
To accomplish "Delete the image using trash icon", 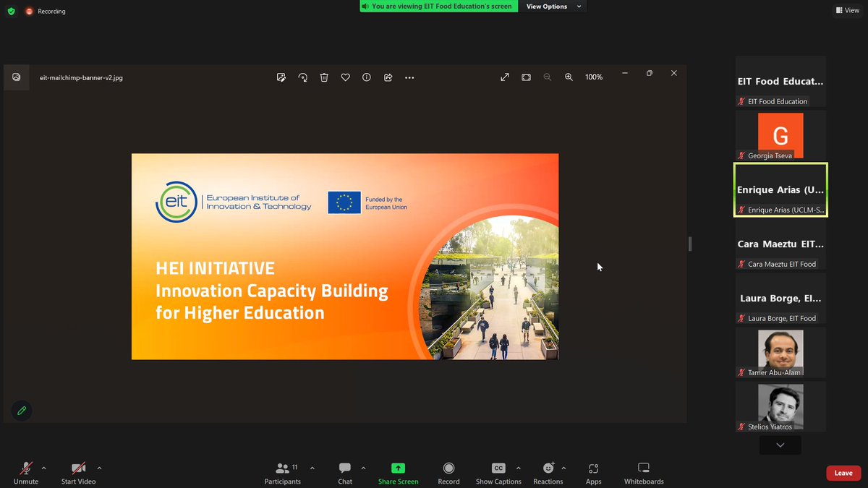I will (x=324, y=77).
